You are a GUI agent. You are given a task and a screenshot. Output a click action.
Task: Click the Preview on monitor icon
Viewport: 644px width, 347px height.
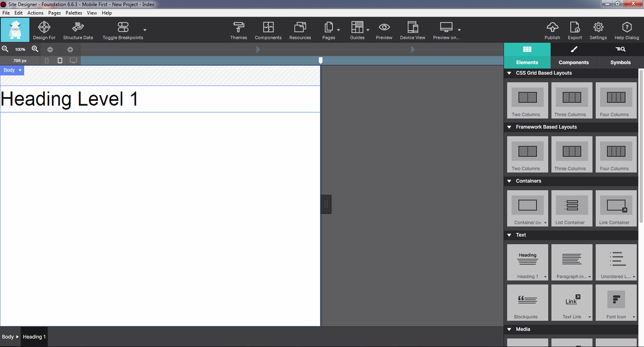446,27
